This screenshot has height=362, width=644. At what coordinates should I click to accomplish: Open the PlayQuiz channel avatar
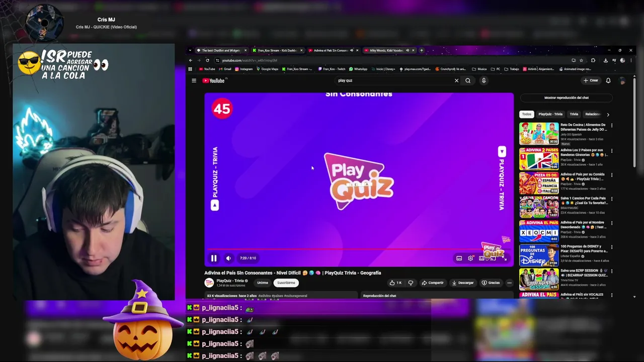[209, 283]
